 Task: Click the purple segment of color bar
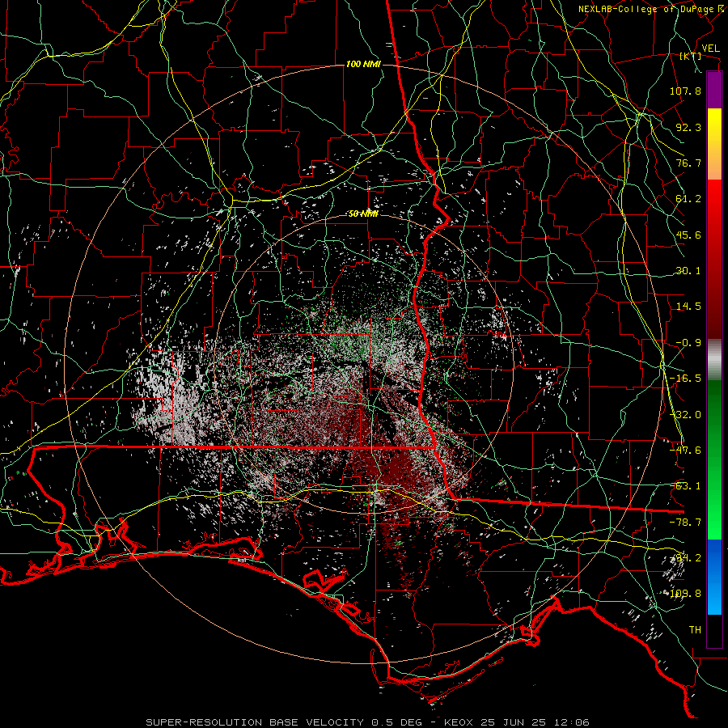click(714, 90)
